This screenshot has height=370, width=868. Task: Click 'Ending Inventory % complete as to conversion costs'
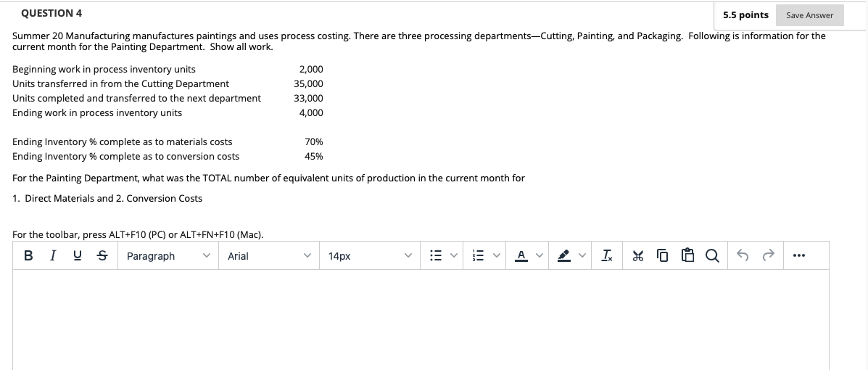(125, 157)
